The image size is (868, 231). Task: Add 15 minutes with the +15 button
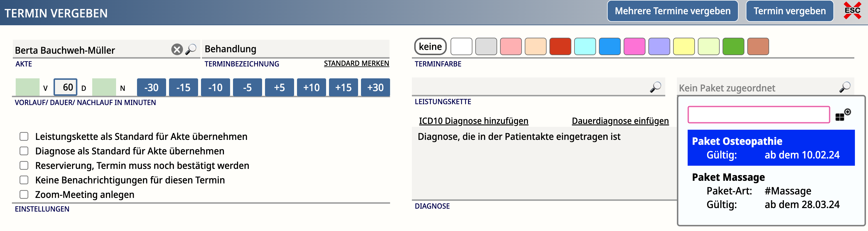pos(343,87)
